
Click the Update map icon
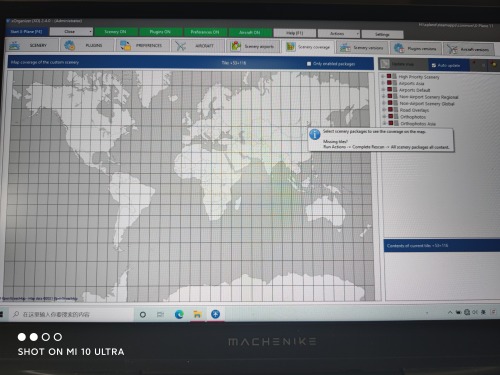(x=385, y=64)
